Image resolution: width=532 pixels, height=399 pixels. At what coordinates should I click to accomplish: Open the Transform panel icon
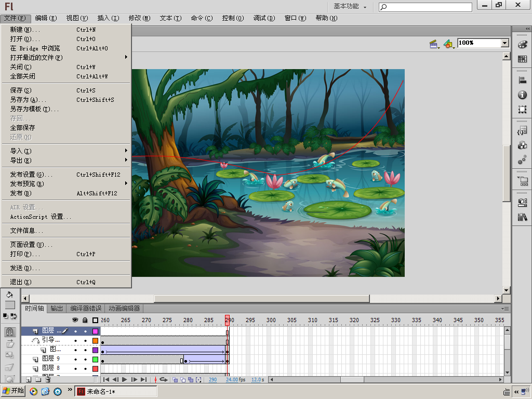point(522,109)
